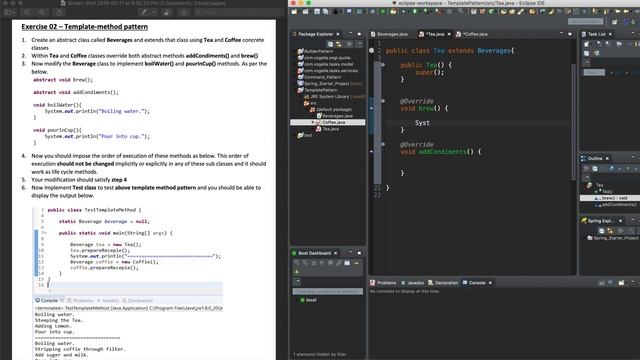Maximize the Package Explorer panel
640x360 pixels.
pos(359,34)
